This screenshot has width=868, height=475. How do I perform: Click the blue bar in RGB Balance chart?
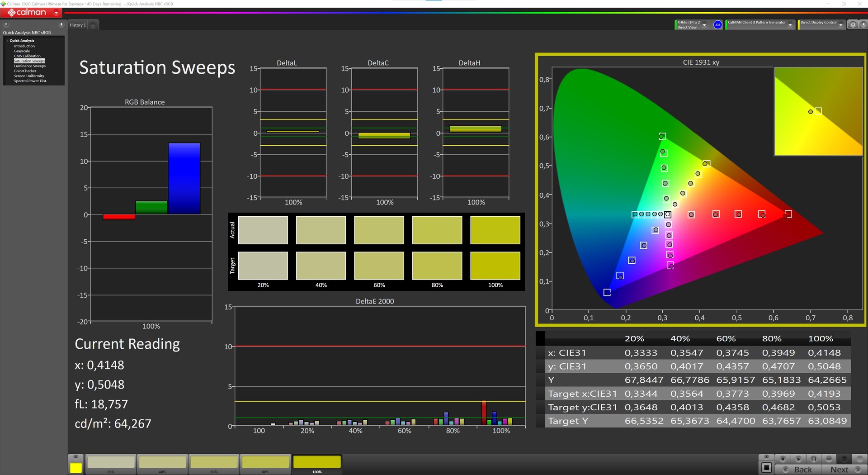[184, 179]
